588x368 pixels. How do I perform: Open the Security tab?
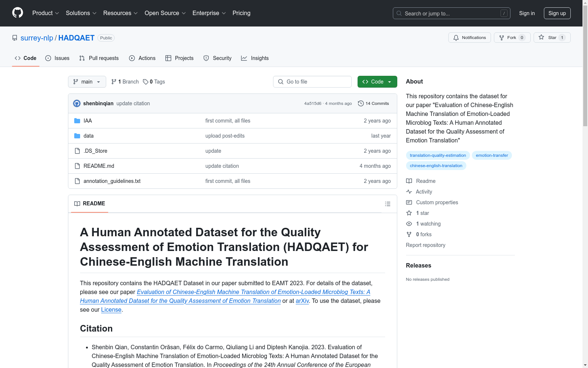(218, 58)
